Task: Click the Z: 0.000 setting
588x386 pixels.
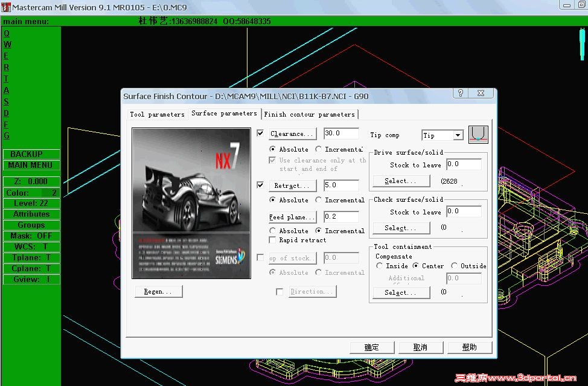Action: [x=31, y=181]
